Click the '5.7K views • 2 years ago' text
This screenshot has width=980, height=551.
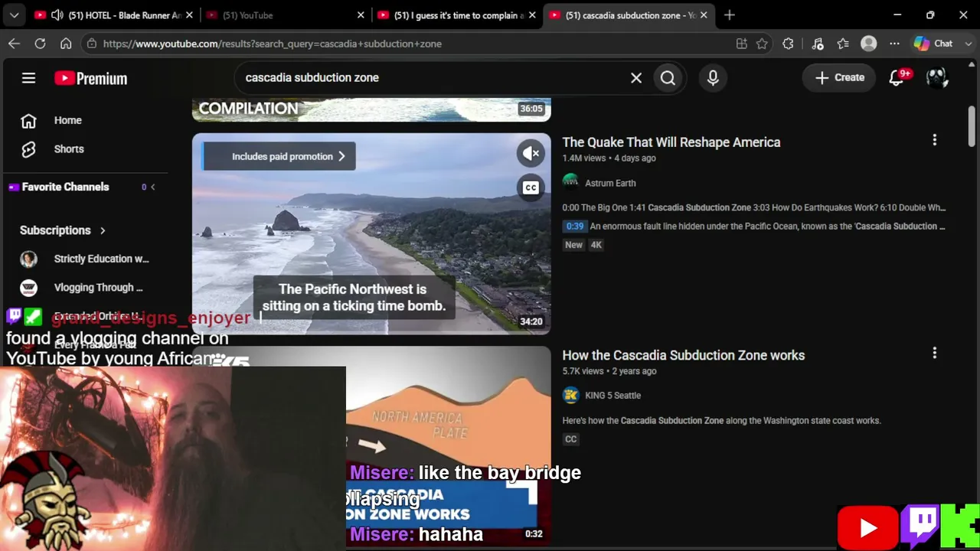(x=609, y=371)
